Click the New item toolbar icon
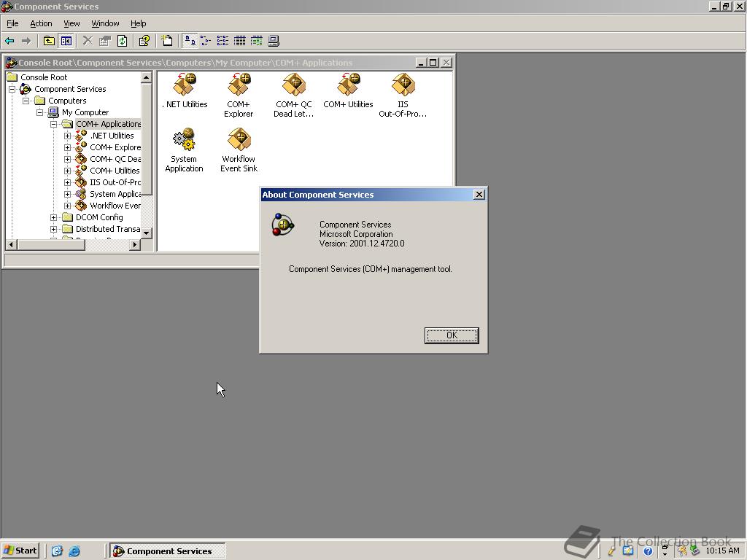The image size is (747, 560). [x=167, y=41]
